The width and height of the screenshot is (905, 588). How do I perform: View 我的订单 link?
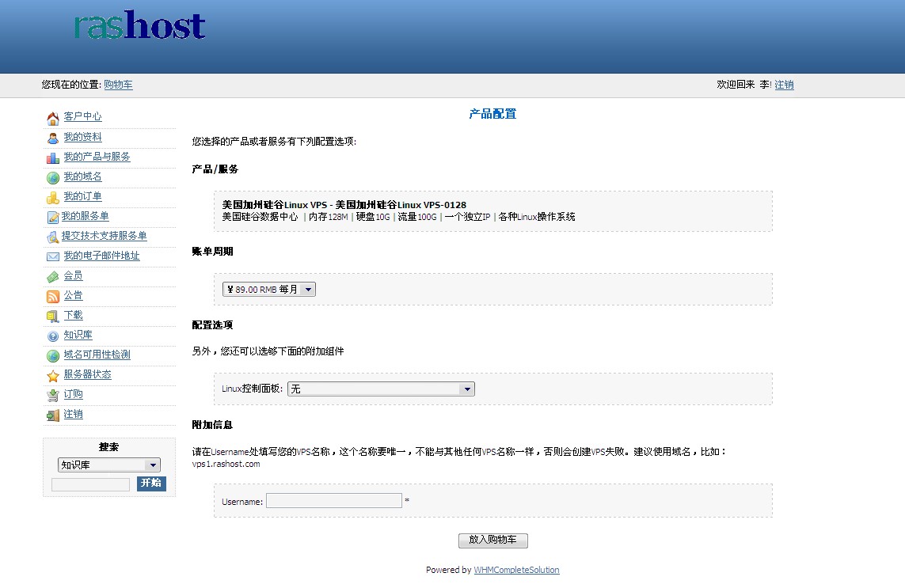point(82,196)
